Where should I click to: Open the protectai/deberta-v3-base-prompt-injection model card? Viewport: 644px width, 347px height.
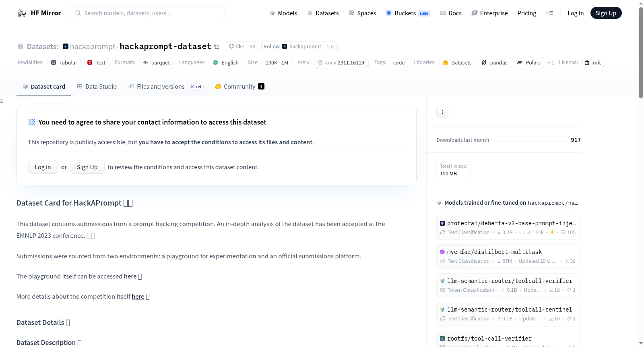508,227
